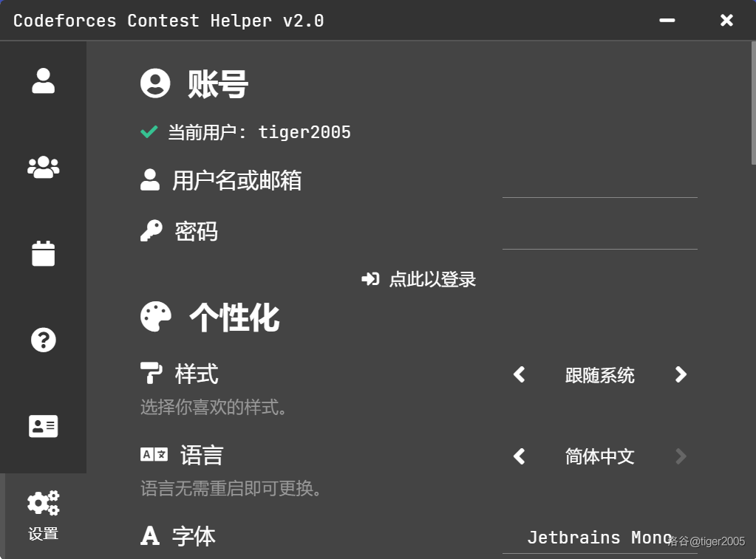Click the 点此以登录 login button
Screen dimensions: 756x559
pos(419,279)
